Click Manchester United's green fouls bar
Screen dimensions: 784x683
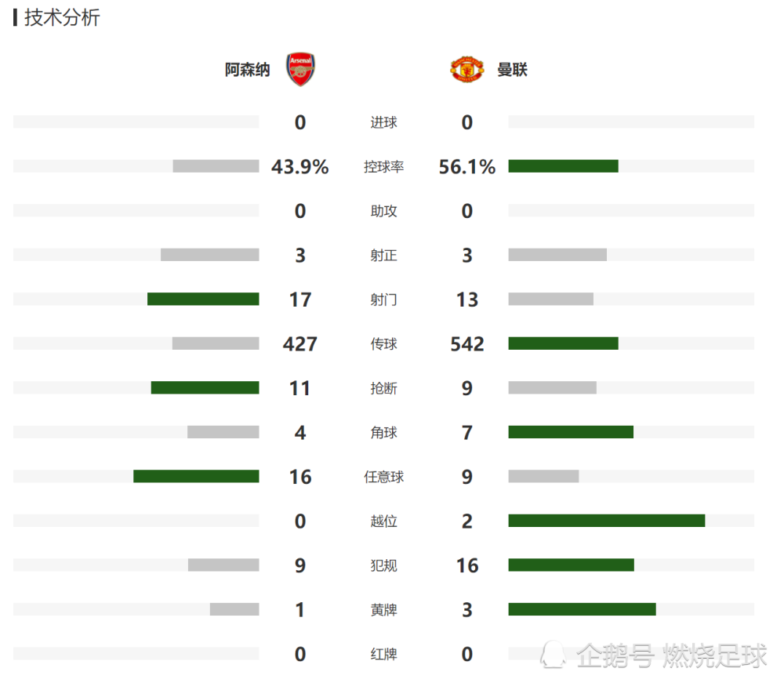pos(571,565)
